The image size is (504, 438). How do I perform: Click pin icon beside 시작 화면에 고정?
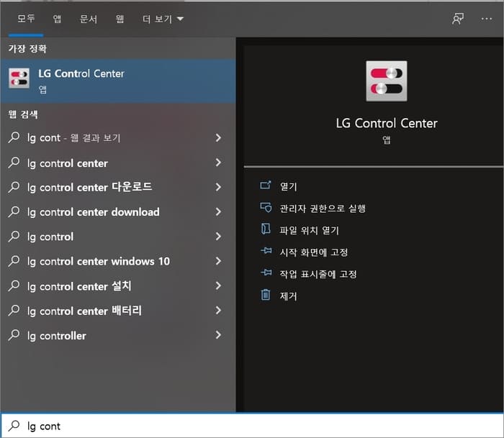click(266, 250)
